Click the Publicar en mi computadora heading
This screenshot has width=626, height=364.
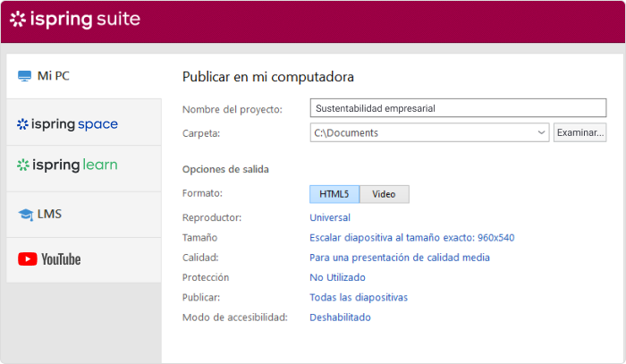pos(268,77)
